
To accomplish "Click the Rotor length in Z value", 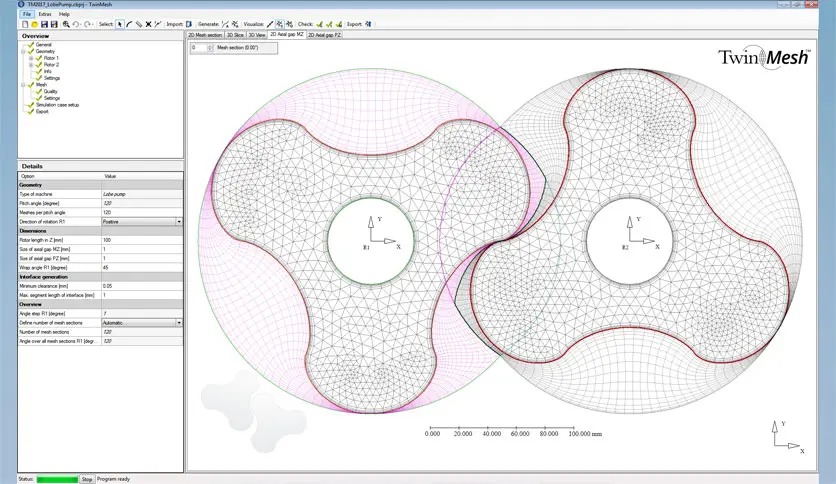I will (142, 240).
